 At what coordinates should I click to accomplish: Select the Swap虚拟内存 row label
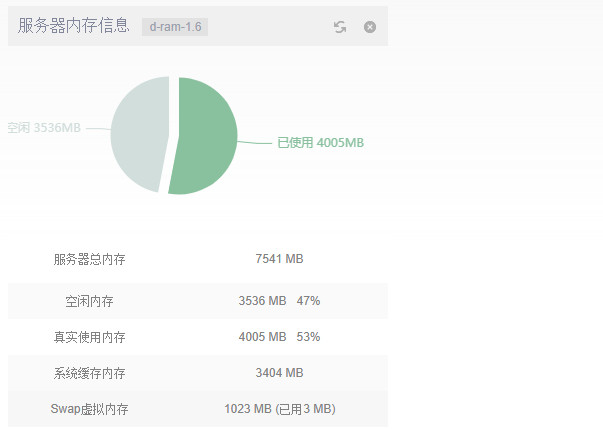point(89,409)
